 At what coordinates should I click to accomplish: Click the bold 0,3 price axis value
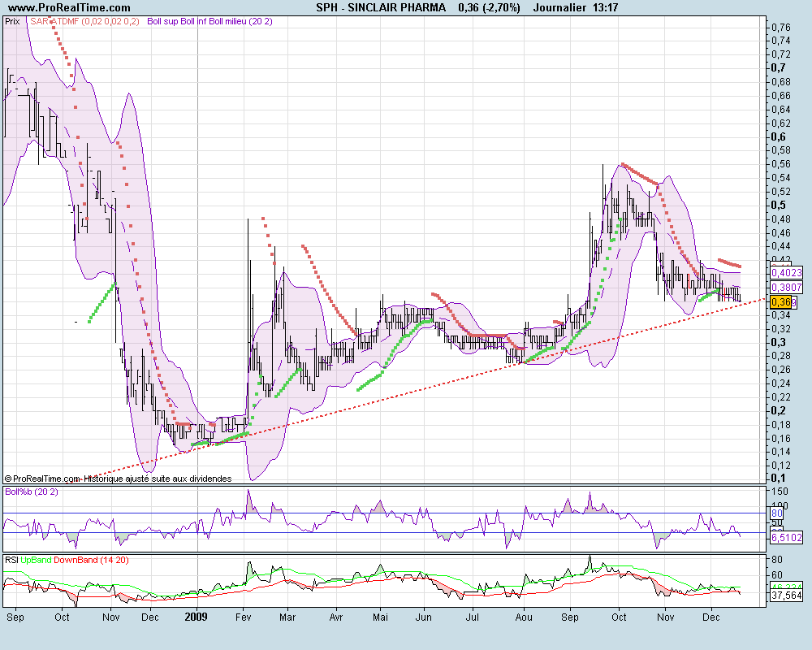[779, 342]
